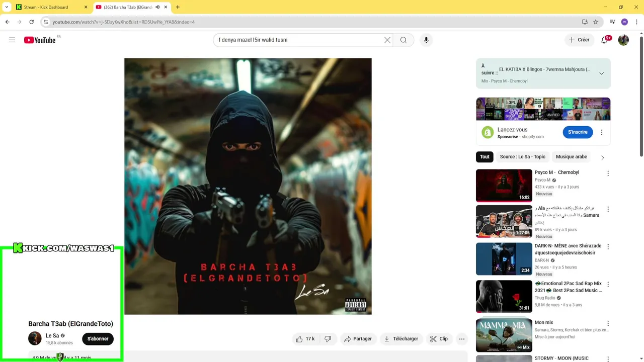Screen dimensions: 644x362
Task: Create a Clip of the video
Action: pos(439,339)
